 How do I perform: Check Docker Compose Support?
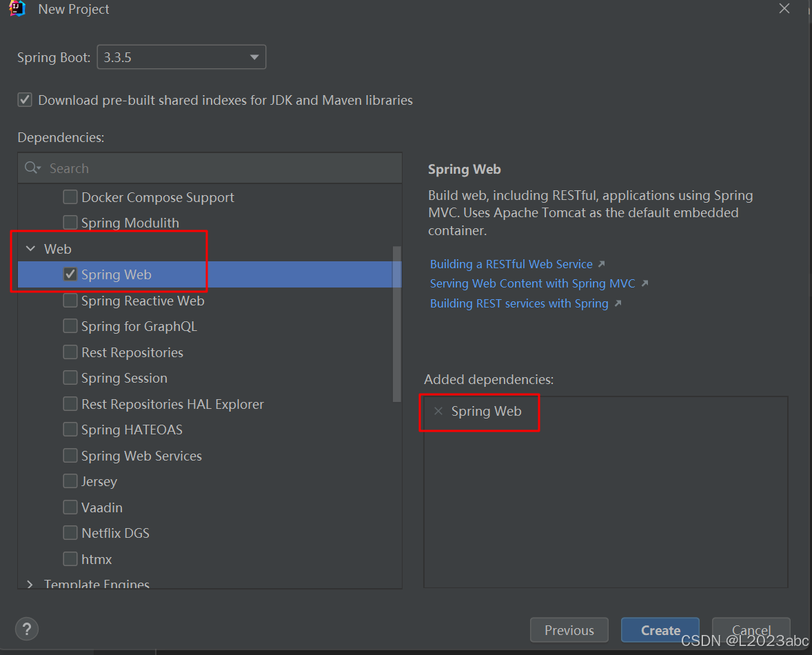pyautogui.click(x=70, y=196)
